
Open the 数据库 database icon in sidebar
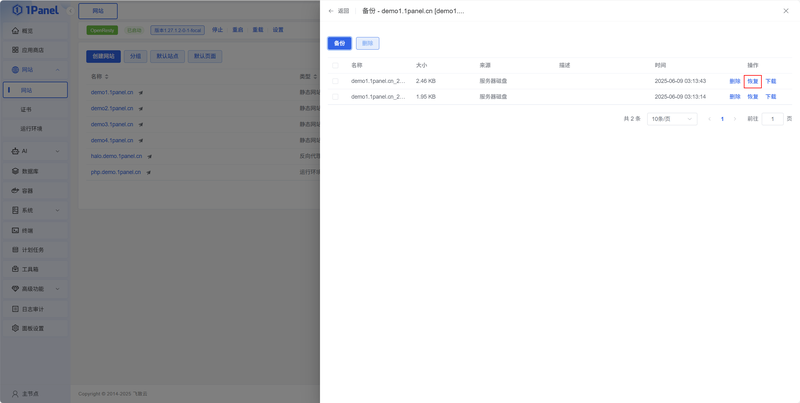[x=15, y=171]
